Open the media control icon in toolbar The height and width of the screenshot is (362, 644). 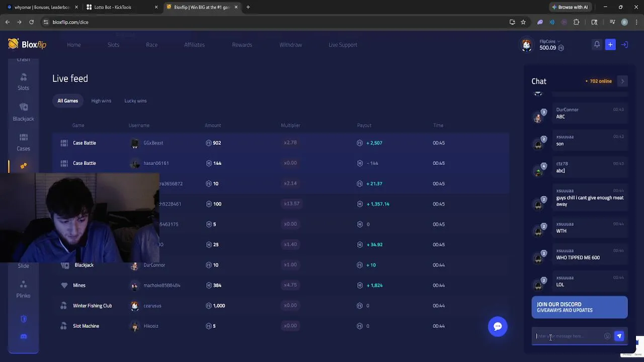click(612, 22)
